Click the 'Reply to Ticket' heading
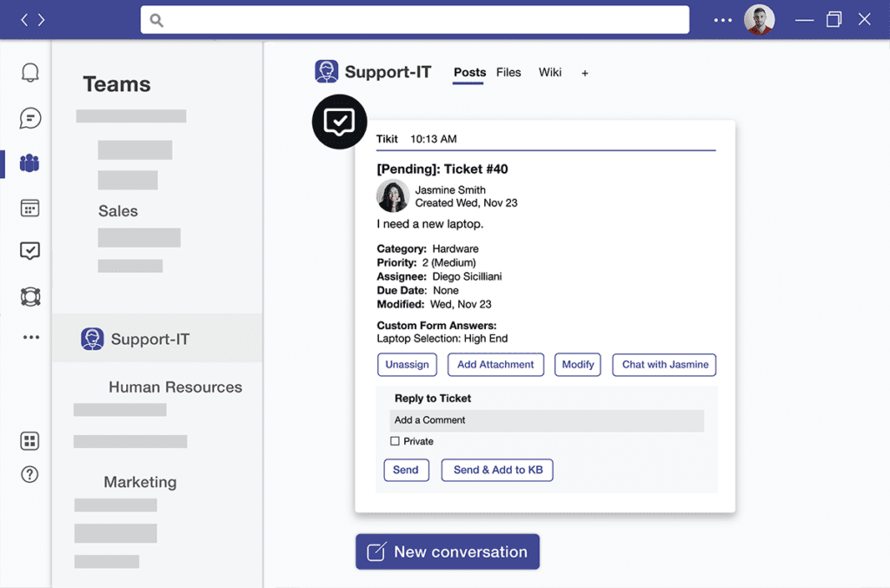 point(433,399)
